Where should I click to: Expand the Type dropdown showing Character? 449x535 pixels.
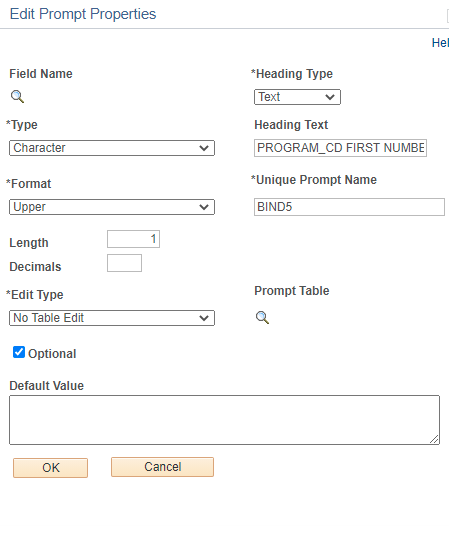[112, 148]
